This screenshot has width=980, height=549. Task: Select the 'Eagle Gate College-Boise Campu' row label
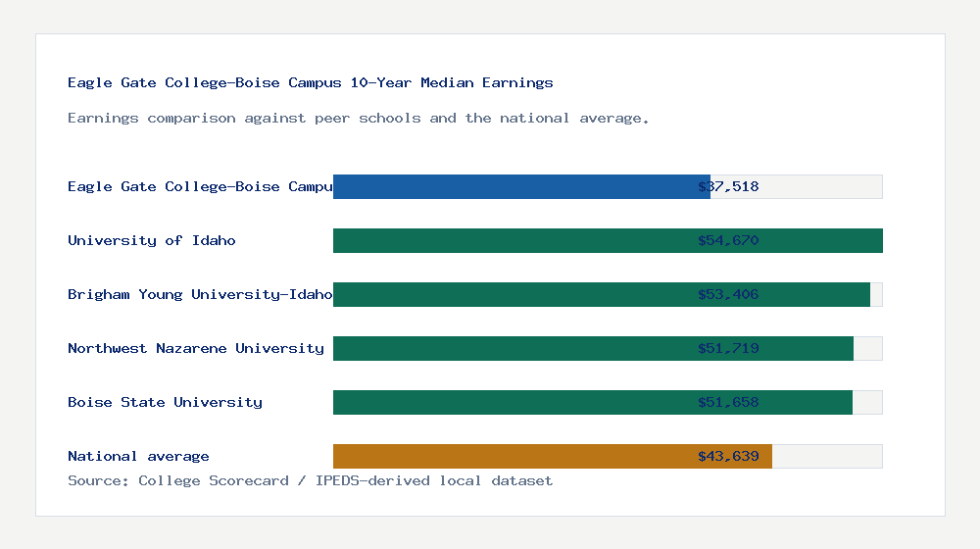tap(200, 186)
